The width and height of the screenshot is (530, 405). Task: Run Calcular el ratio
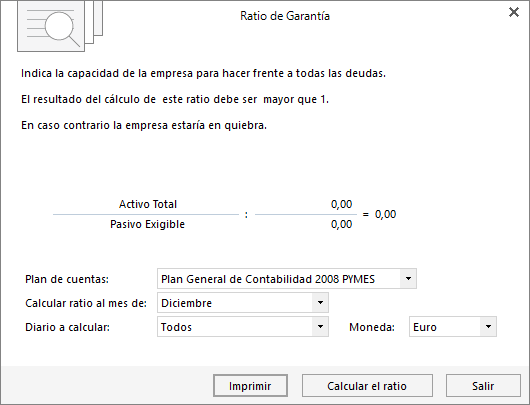[367, 386]
